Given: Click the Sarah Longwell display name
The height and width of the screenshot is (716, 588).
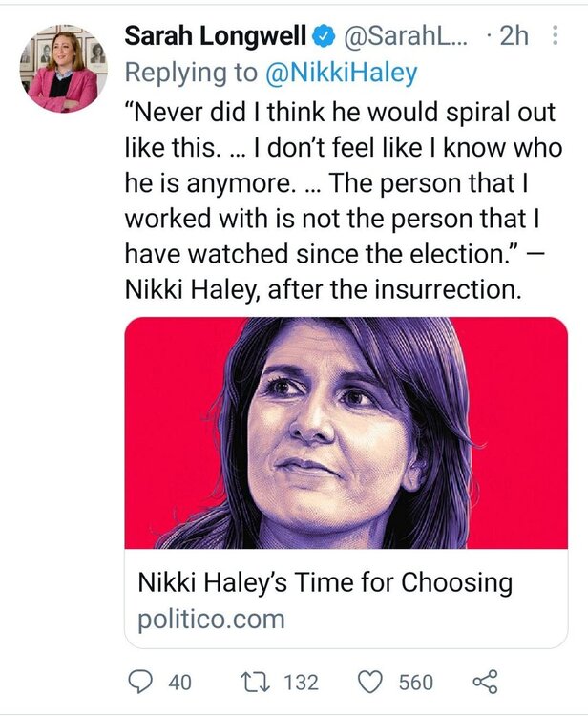Looking at the screenshot, I should [x=216, y=37].
